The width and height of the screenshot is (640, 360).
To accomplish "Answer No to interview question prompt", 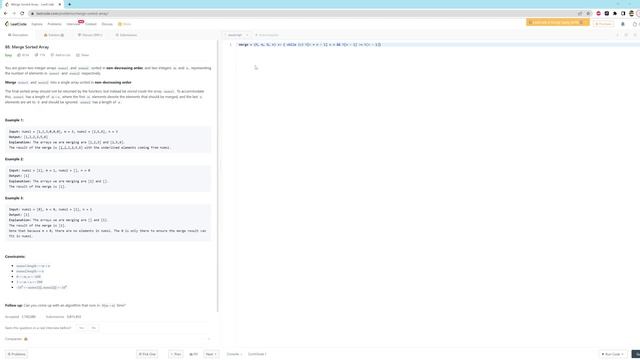I will pos(93,328).
